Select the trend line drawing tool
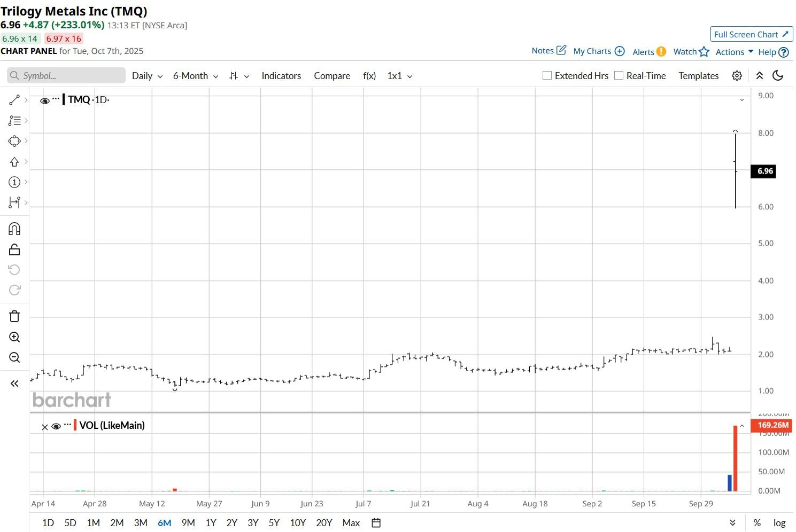 point(14,100)
